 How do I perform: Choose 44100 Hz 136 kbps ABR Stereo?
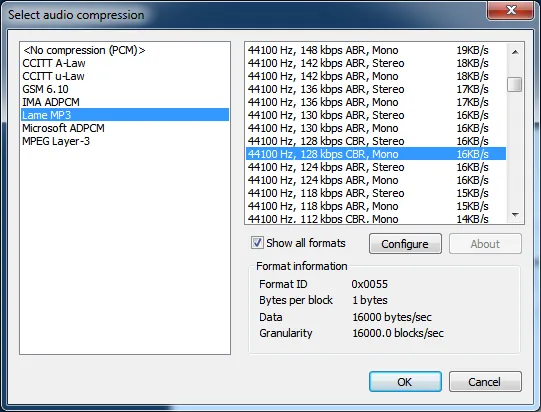[x=376, y=89]
